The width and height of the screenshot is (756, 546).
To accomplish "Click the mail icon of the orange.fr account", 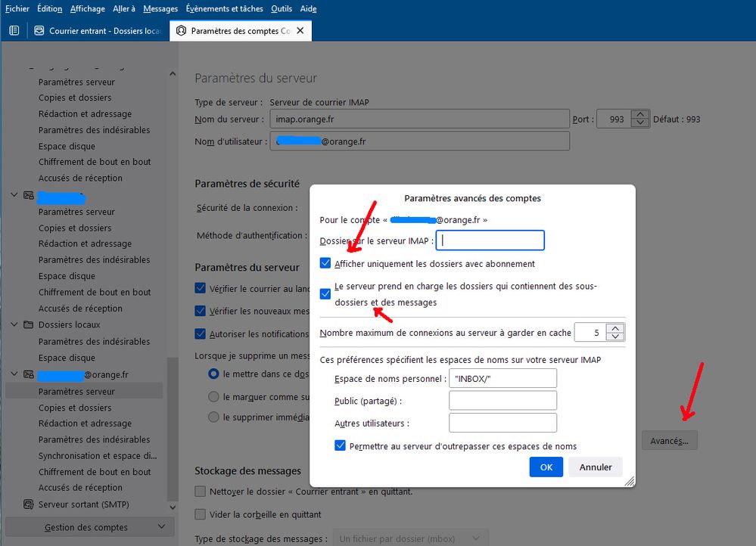I will point(29,374).
